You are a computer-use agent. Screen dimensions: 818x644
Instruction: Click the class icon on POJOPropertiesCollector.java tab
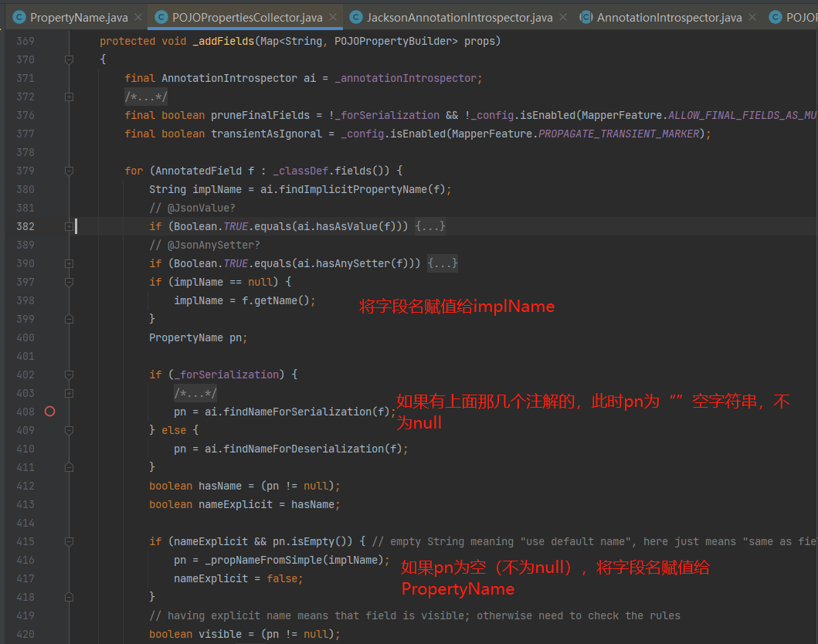[x=161, y=17]
